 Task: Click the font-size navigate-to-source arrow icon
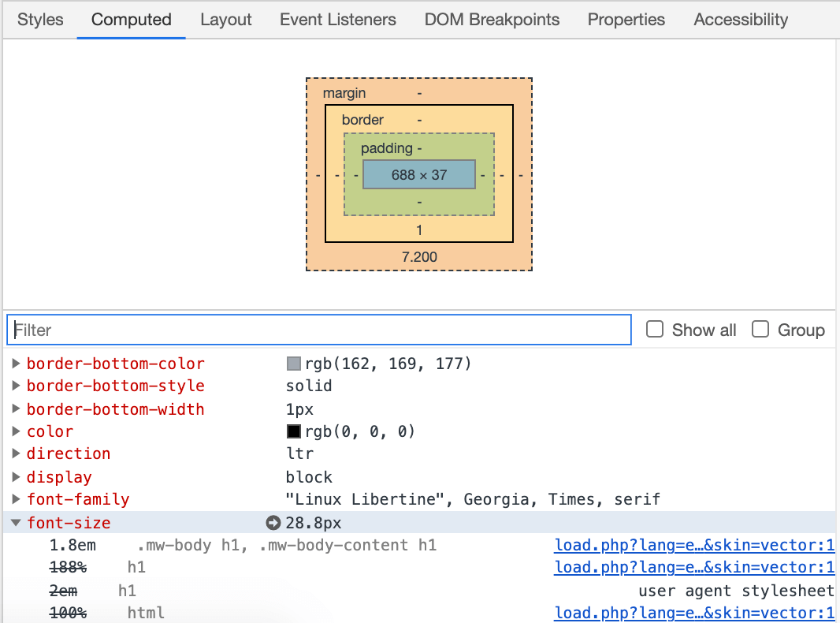tap(273, 523)
